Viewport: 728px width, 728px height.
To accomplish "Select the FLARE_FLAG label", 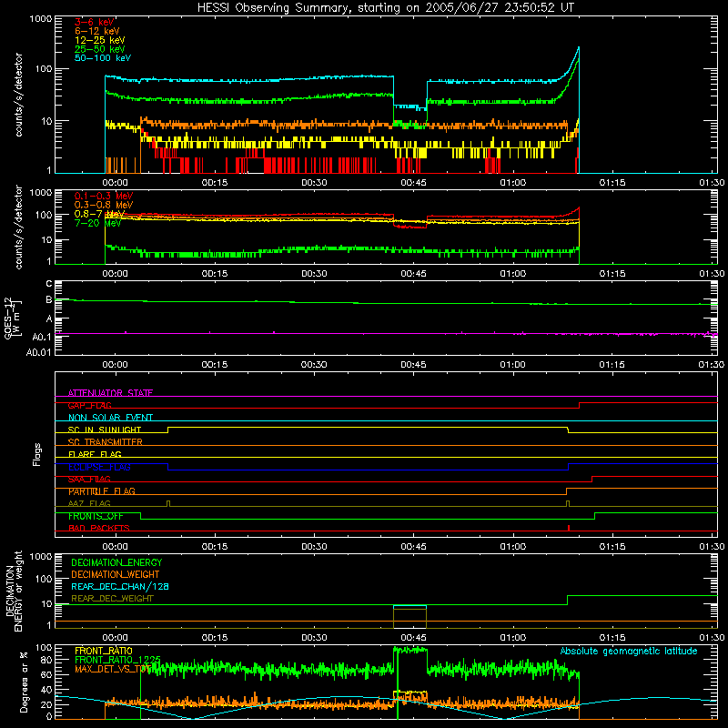I will pyautogui.click(x=95, y=454).
